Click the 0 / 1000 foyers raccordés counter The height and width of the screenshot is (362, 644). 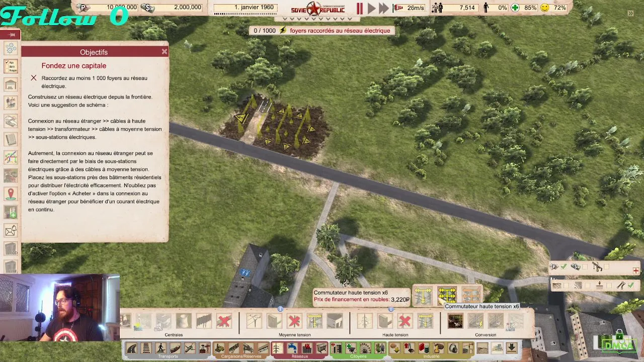[322, 31]
